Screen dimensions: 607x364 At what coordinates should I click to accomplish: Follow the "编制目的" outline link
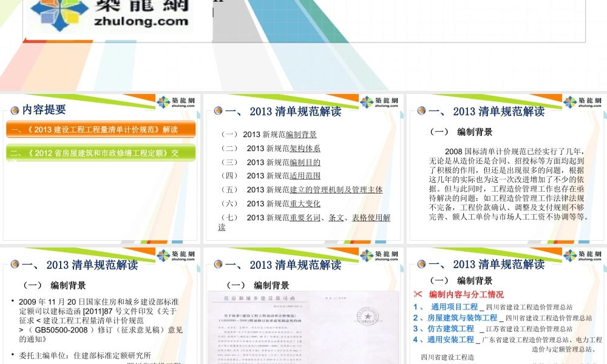[305, 163]
